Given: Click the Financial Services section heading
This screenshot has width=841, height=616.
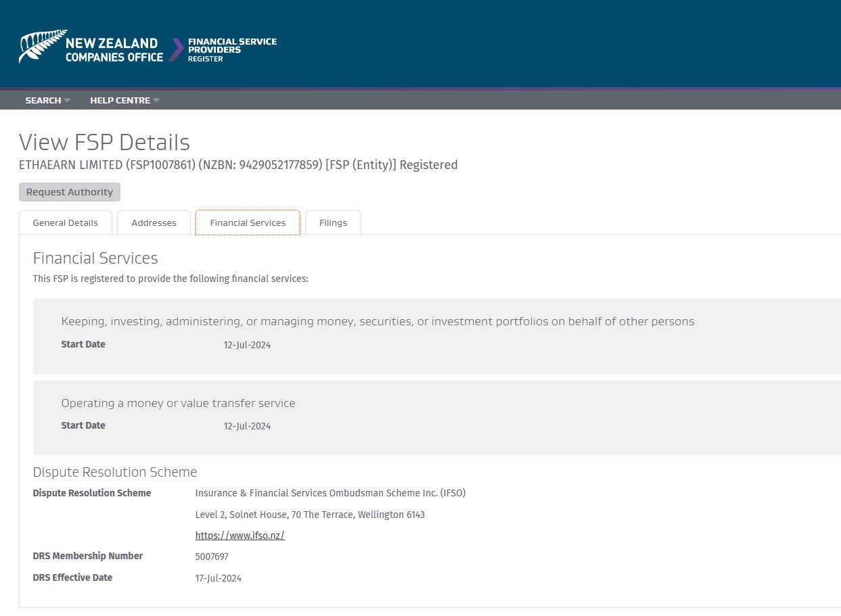Looking at the screenshot, I should tap(95, 258).
